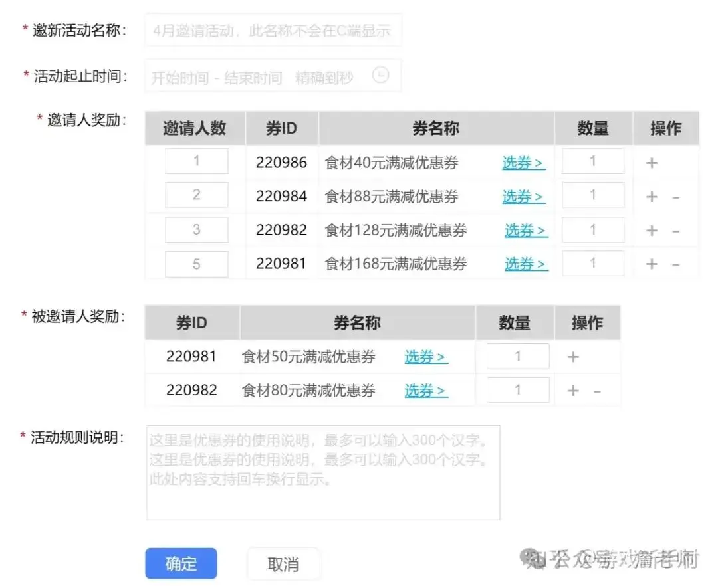This screenshot has width=718, height=588.
Task: Click the minus icon on coupon 220981 inviter row
Action: tap(675, 263)
